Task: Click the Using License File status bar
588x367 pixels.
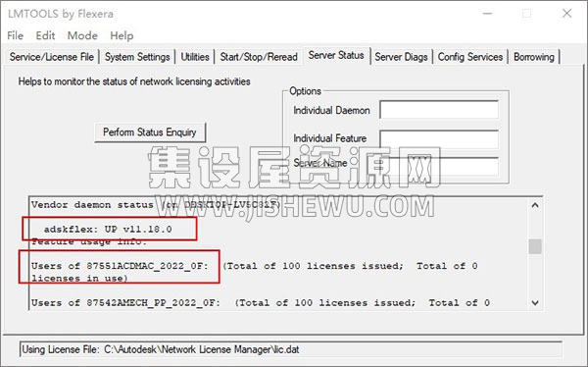Action: point(291,349)
